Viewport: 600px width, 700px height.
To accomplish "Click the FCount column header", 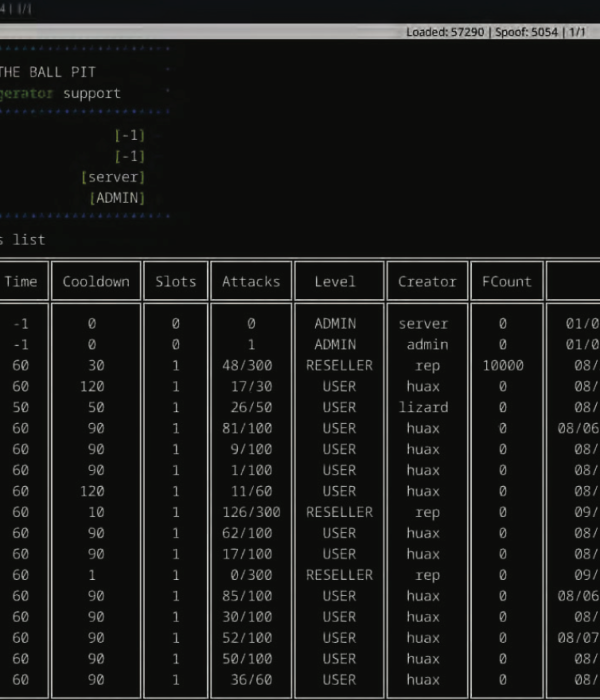I will [x=507, y=281].
